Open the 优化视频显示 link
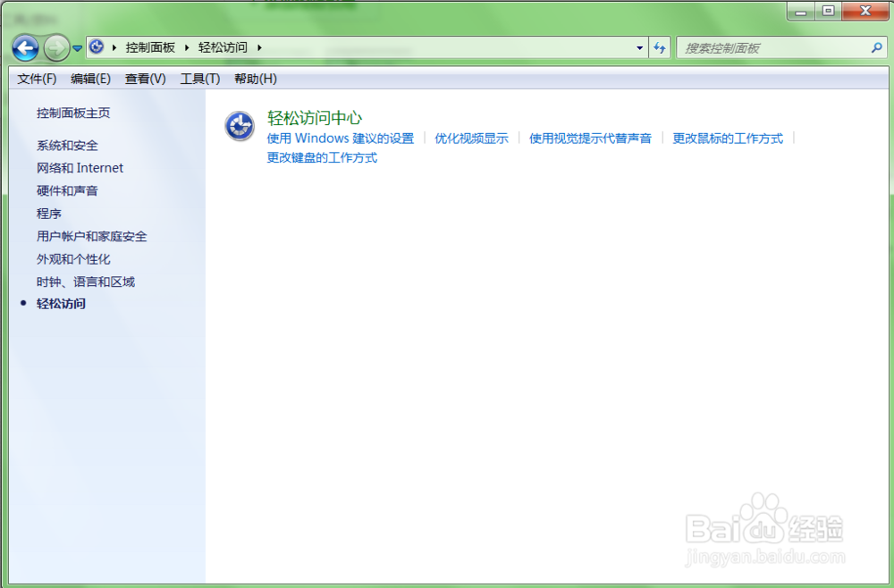Viewport: 894px width, 588px height. (472, 139)
